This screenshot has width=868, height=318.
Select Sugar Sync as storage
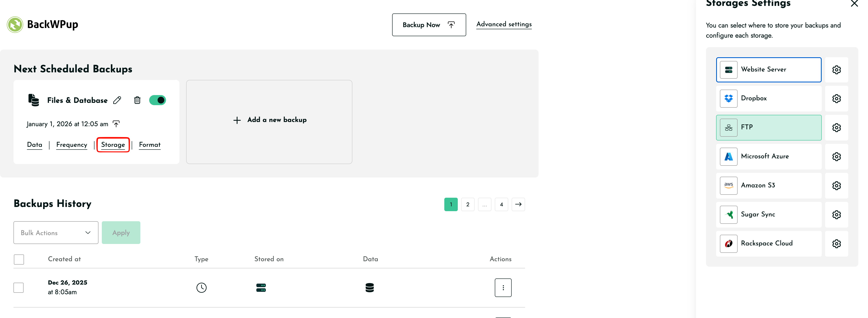768,215
